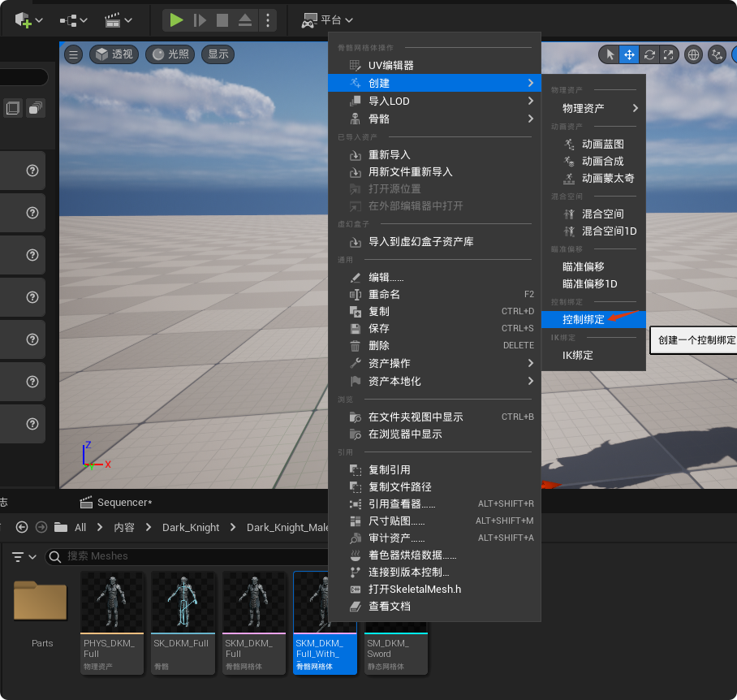Toggle world coordinate system globe icon
The image size is (737, 700).
(x=693, y=55)
